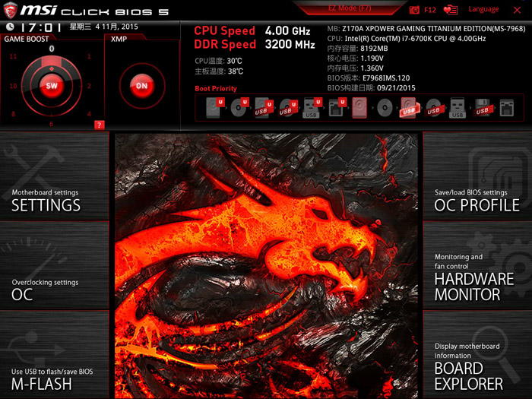Viewport: 532px width, 399px height.
Task: Open the OC PROFILE panel
Action: point(477,199)
